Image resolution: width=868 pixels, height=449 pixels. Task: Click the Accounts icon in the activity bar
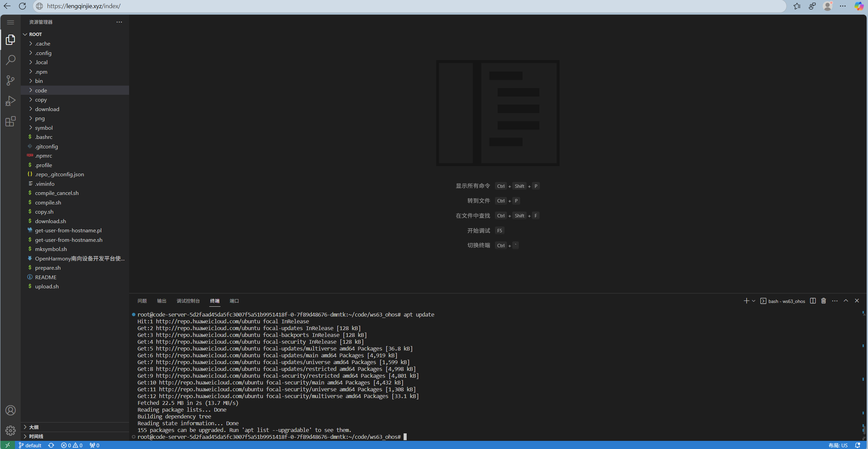[10, 410]
